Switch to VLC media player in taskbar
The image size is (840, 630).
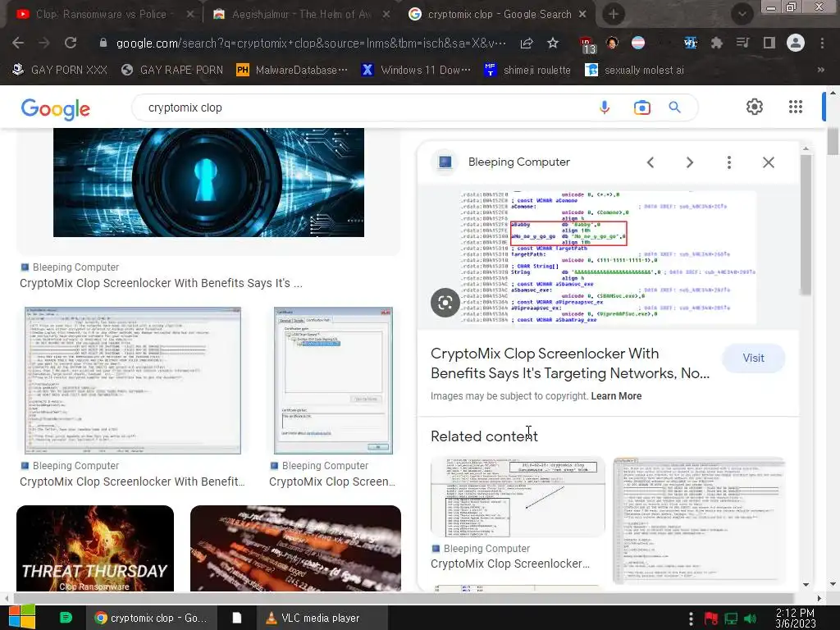322,618
